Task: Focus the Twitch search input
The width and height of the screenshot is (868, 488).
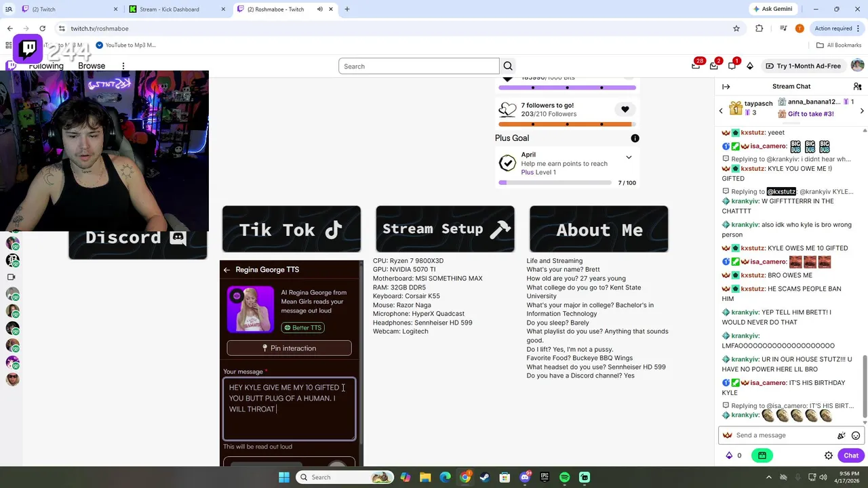Action: pyautogui.click(x=419, y=66)
